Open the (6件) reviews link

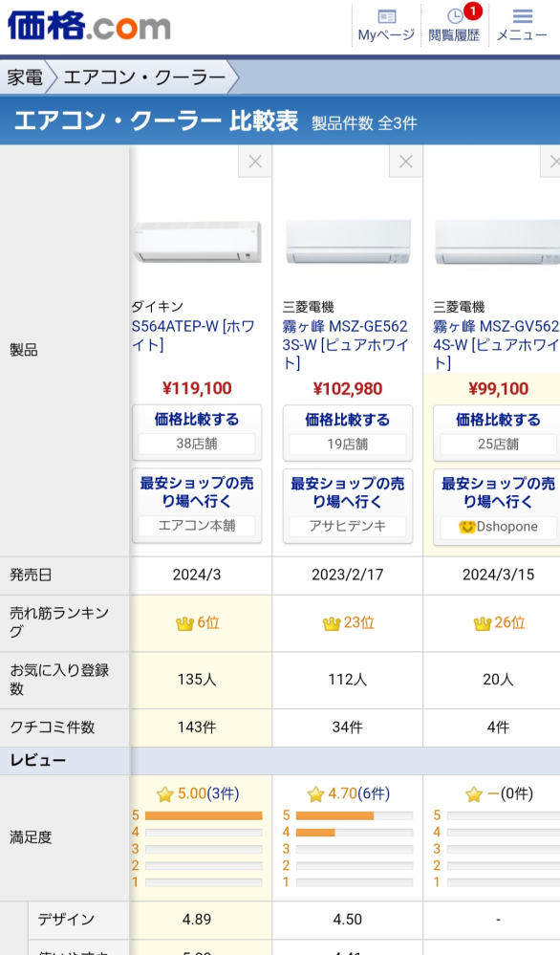click(x=373, y=793)
